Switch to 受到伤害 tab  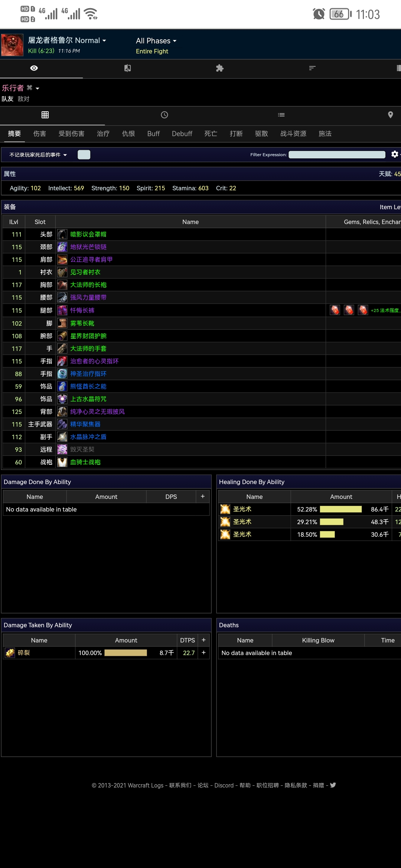pyautogui.click(x=71, y=134)
